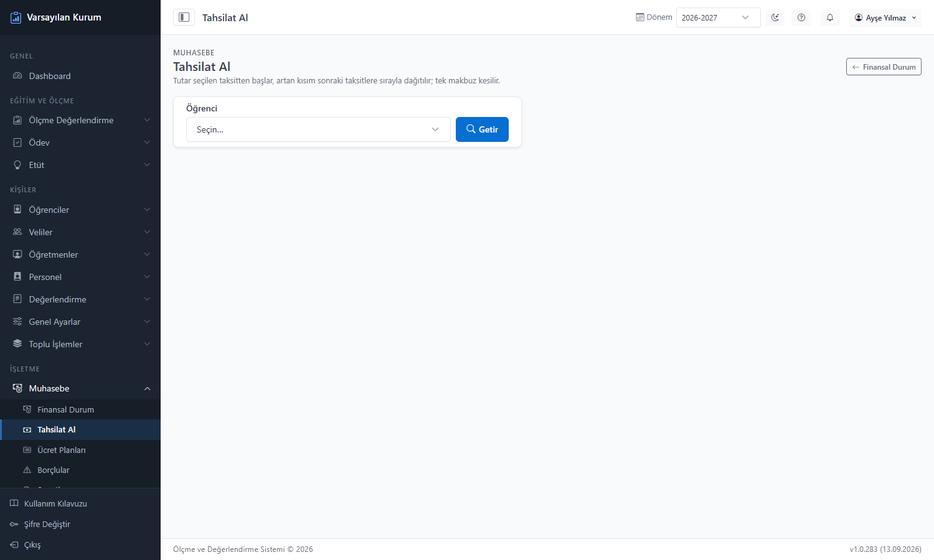Click the Etüt lightbulb icon
The image size is (934, 560).
point(17,165)
